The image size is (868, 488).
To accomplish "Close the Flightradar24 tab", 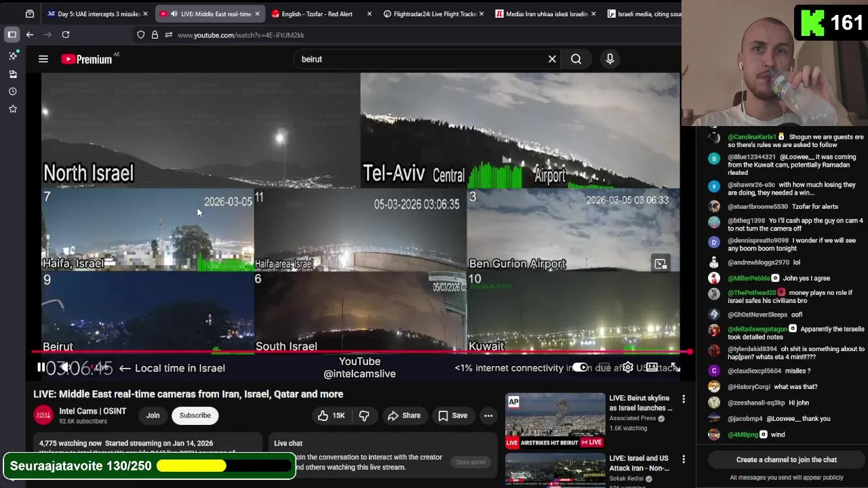I will (481, 14).
